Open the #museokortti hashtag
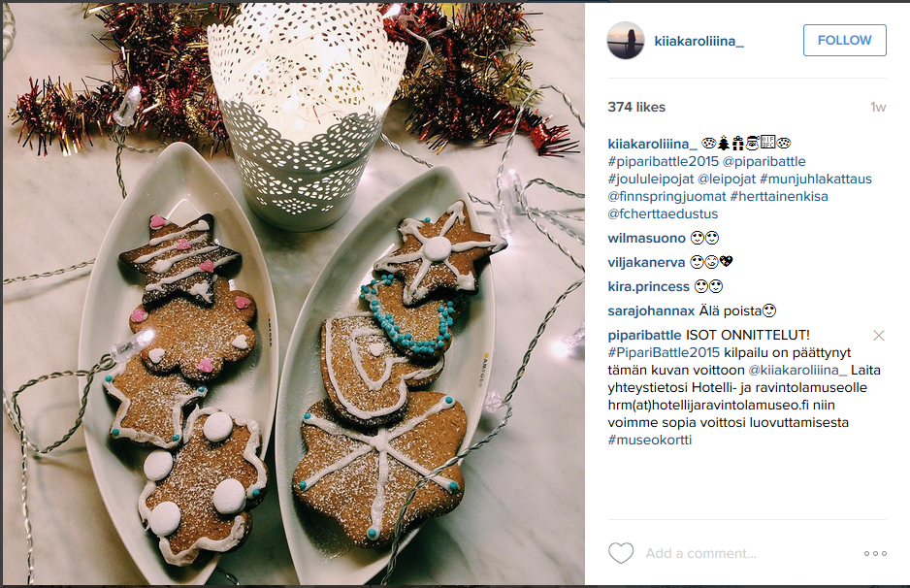This screenshot has width=910, height=588. (x=649, y=440)
